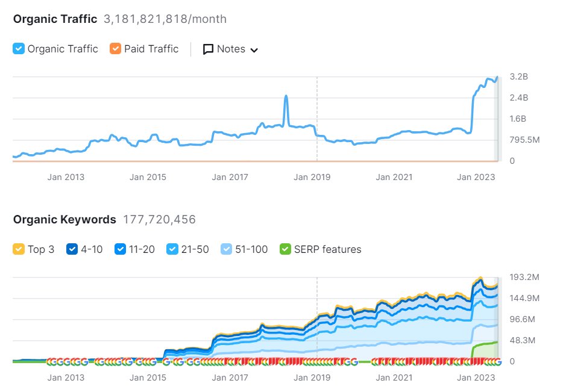Click the traffic spike peak in the chart
This screenshot has height=392, width=566.
(286, 95)
